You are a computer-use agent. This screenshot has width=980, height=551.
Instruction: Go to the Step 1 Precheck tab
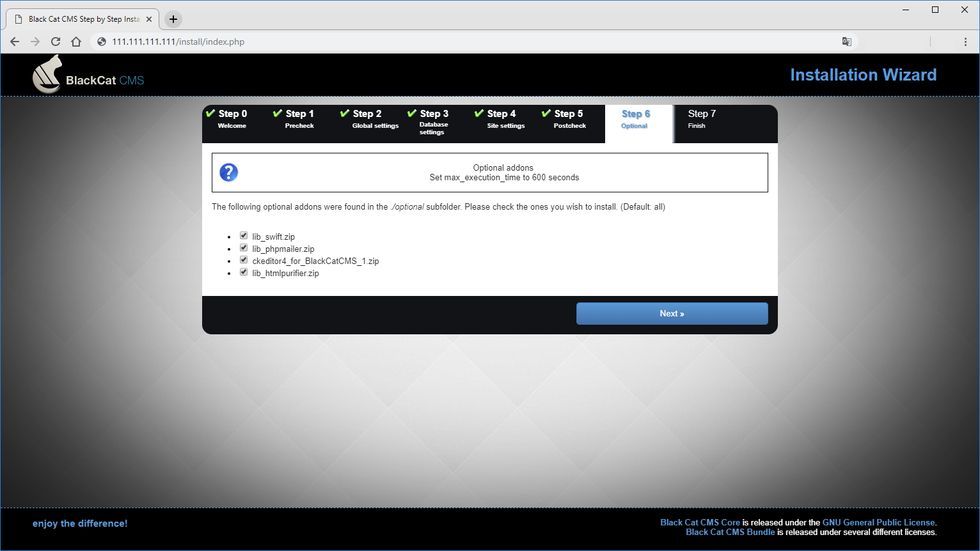pyautogui.click(x=299, y=119)
